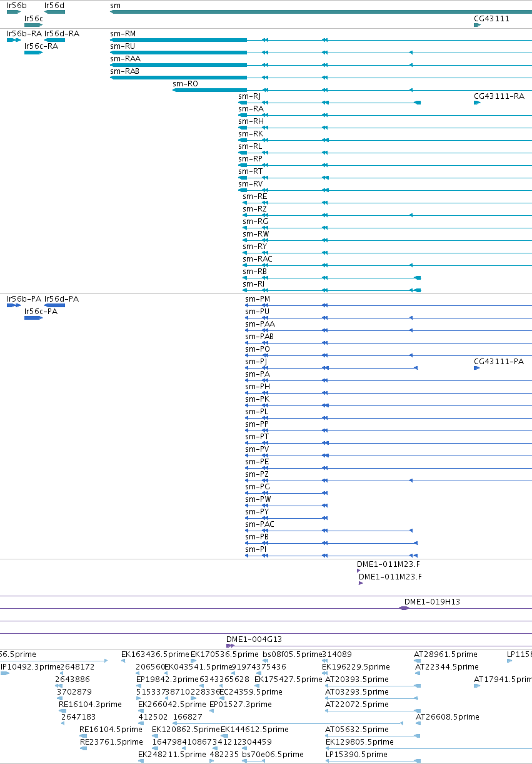Image resolution: width=532 pixels, height=764 pixels.
Task: Select transcript sm-RV
Action: coord(251,183)
